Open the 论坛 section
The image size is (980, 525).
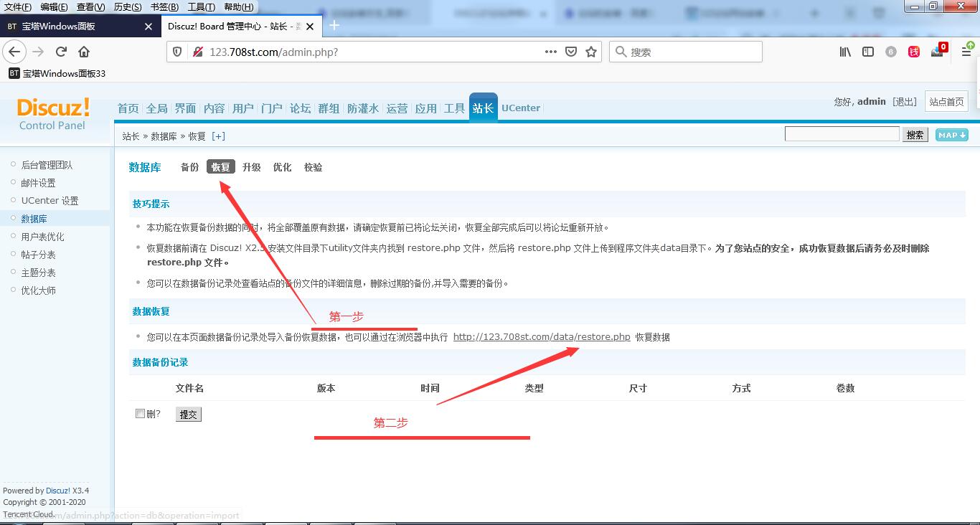pos(301,108)
